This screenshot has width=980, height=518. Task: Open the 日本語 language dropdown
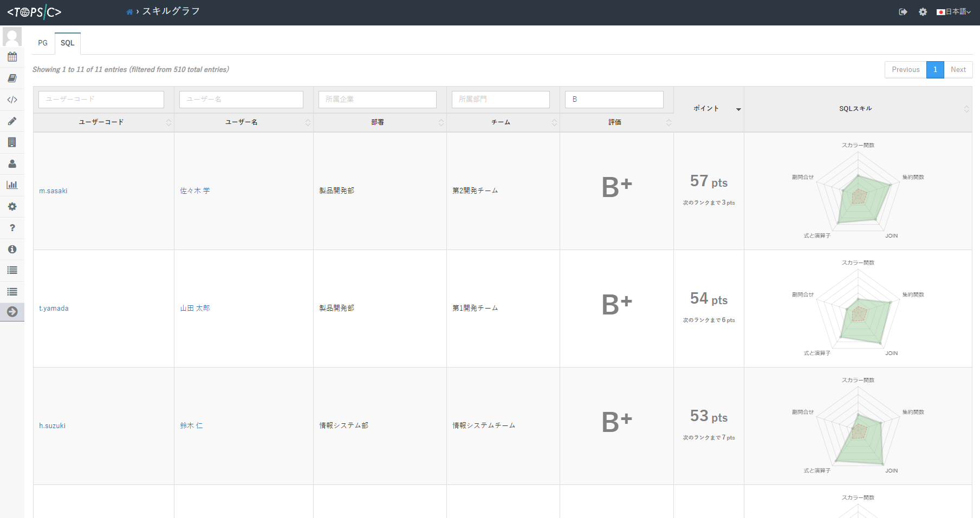pyautogui.click(x=954, y=12)
